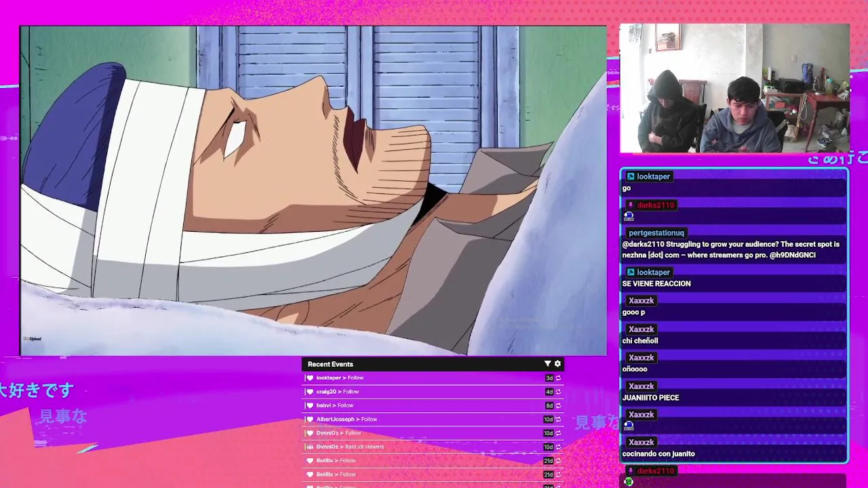Replay the first BotRix follow event
Image resolution: width=868 pixels, height=488 pixels.
click(558, 461)
